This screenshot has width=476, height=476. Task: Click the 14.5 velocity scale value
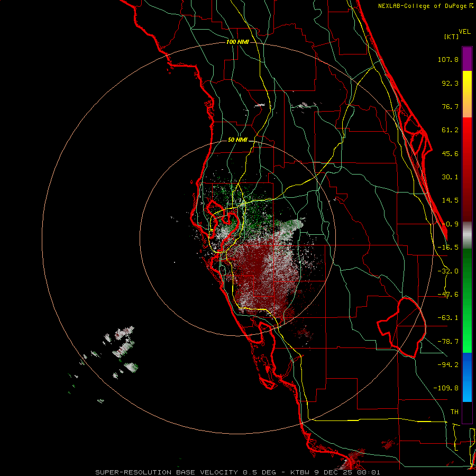[450, 200]
